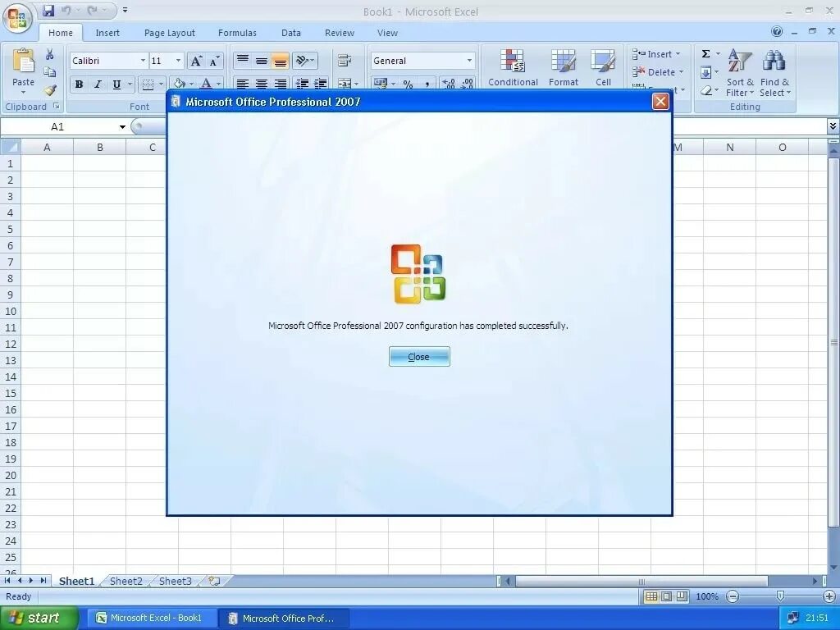Screen dimensions: 840x630
Task: Click the Windows start button
Action: tap(39, 619)
